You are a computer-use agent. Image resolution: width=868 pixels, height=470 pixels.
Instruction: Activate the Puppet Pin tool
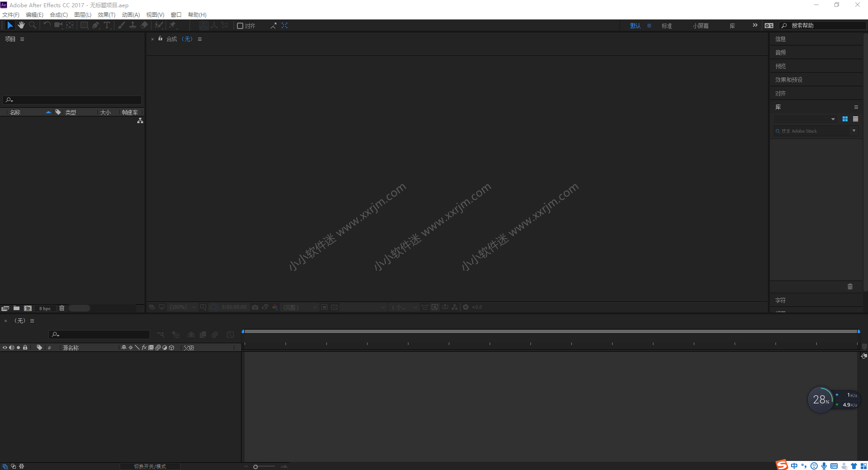pos(173,25)
